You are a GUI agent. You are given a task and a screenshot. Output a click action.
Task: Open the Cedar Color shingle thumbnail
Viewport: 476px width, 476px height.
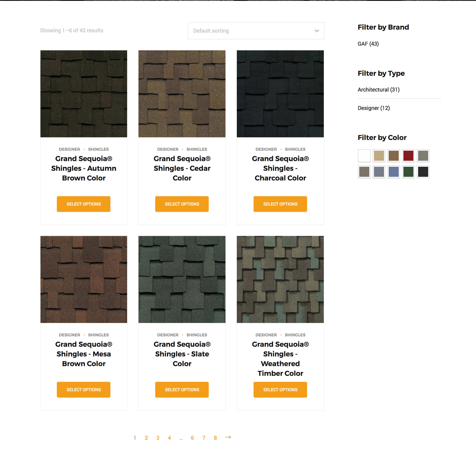pyautogui.click(x=182, y=94)
